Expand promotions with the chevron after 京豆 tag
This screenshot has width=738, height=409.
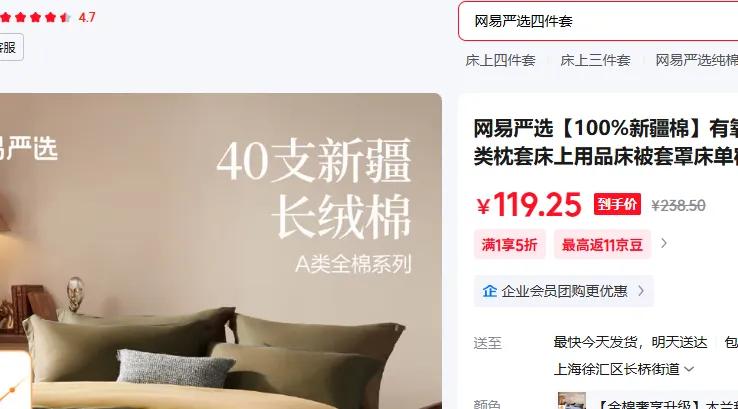pyautogui.click(x=664, y=243)
